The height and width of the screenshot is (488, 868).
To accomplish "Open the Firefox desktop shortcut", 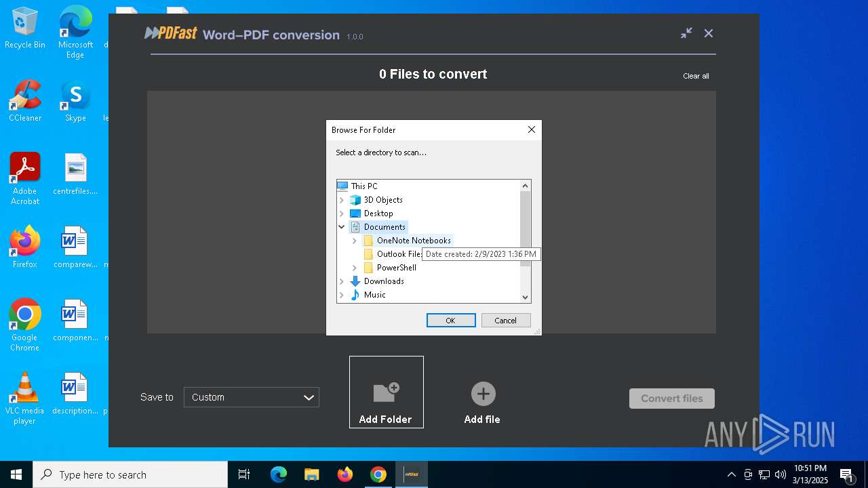I will pyautogui.click(x=25, y=247).
